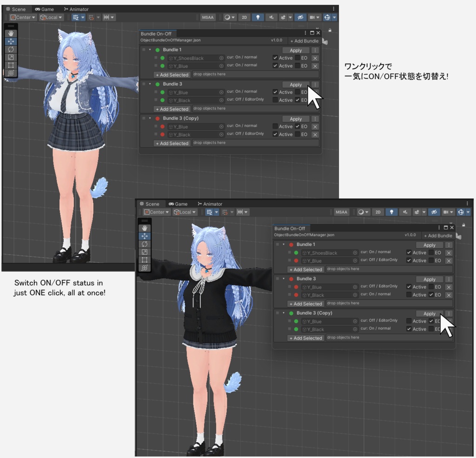
Task: Select the Rotate tool in upper Scene view
Action: click(x=11, y=49)
